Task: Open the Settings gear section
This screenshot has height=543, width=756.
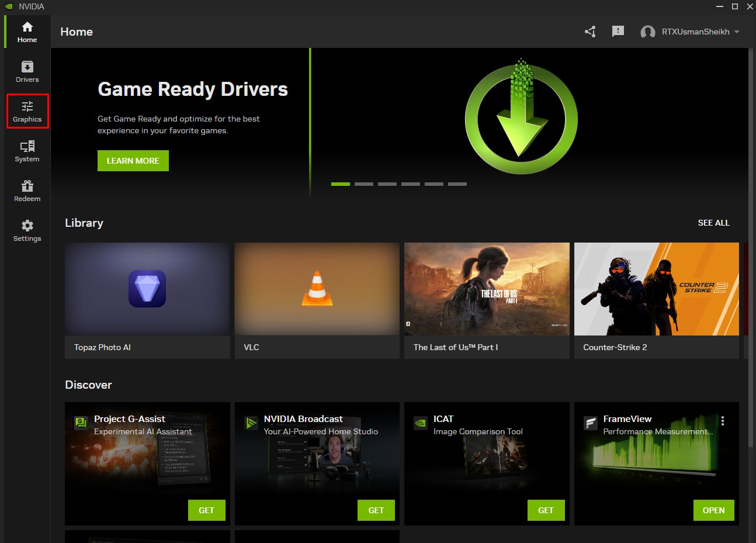Action: pyautogui.click(x=27, y=231)
